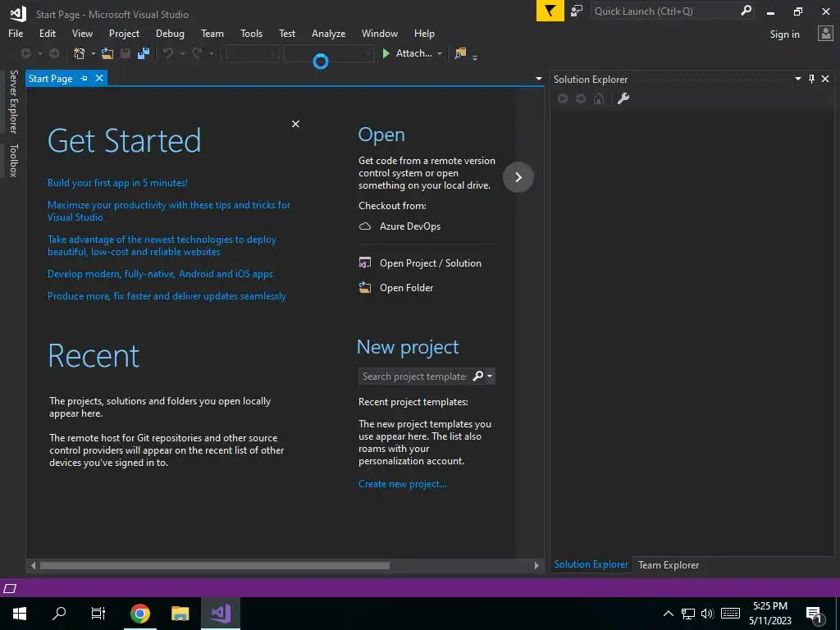The height and width of the screenshot is (630, 840).
Task: Click the Quick Launch search box
Action: point(665,11)
